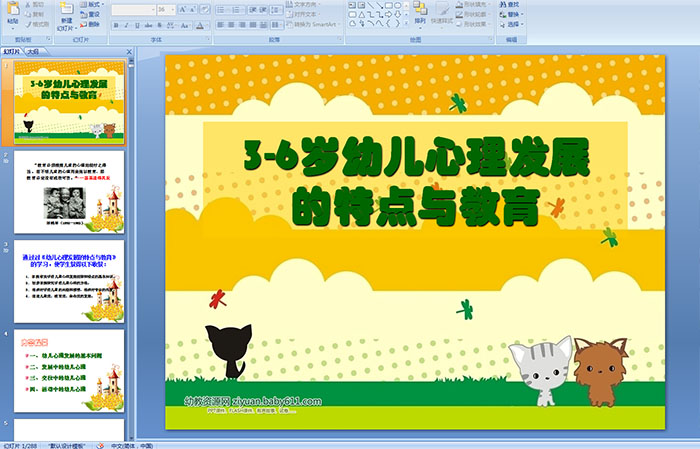
Task: Close the slide thumbnail pane with X
Action: [x=129, y=52]
